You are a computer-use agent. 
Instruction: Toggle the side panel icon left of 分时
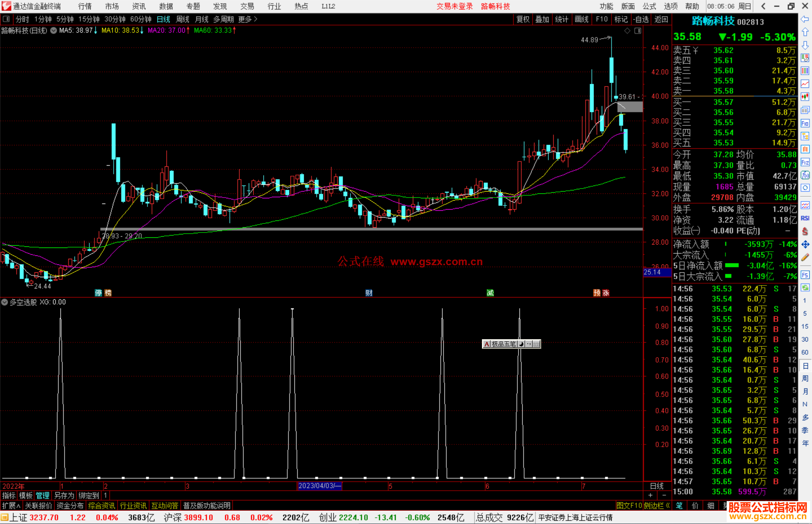6,19
